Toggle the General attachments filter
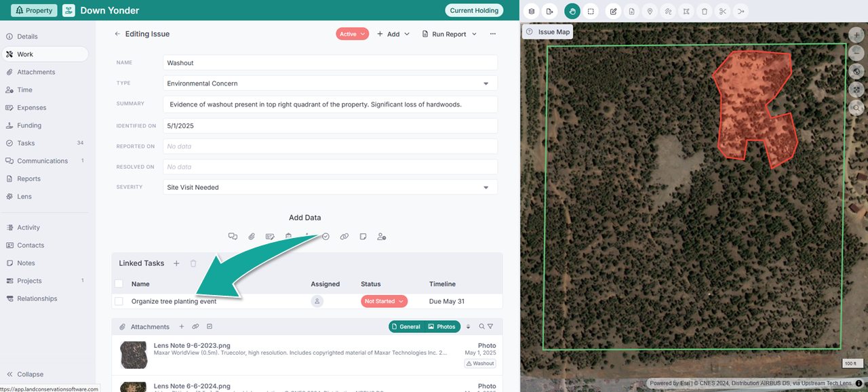868x392 pixels. point(406,327)
